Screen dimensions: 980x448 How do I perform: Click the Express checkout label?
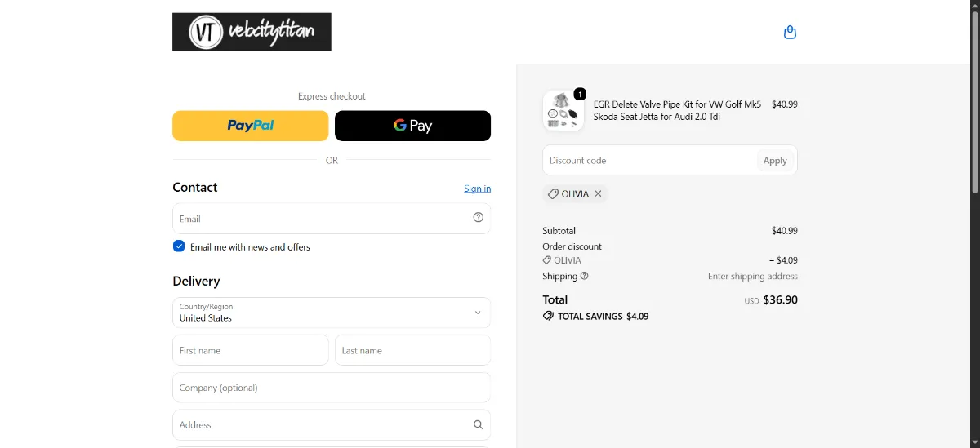coord(332,96)
